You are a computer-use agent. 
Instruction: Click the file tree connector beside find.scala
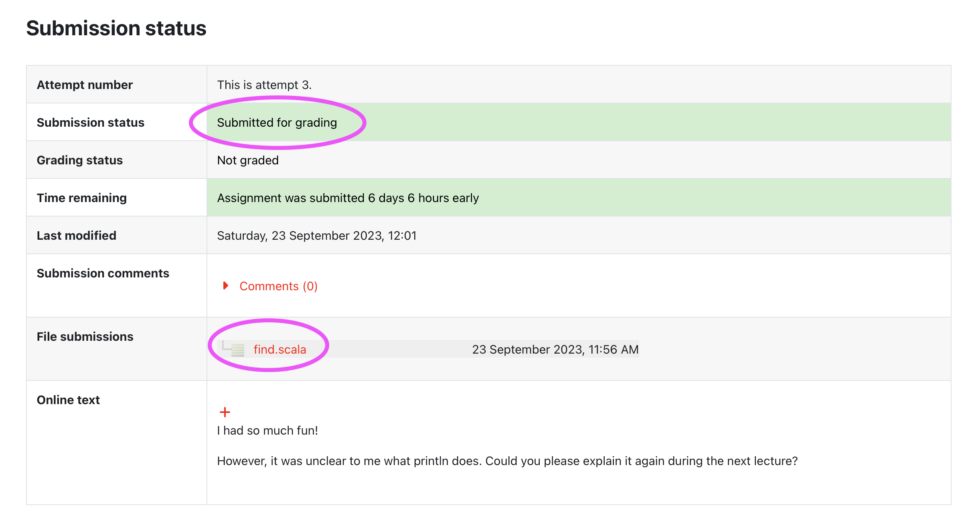click(226, 346)
